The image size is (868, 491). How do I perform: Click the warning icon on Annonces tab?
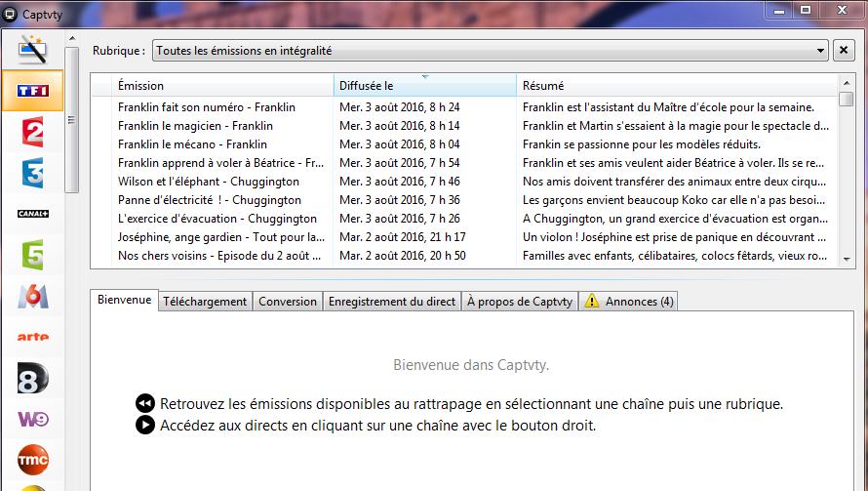click(591, 301)
